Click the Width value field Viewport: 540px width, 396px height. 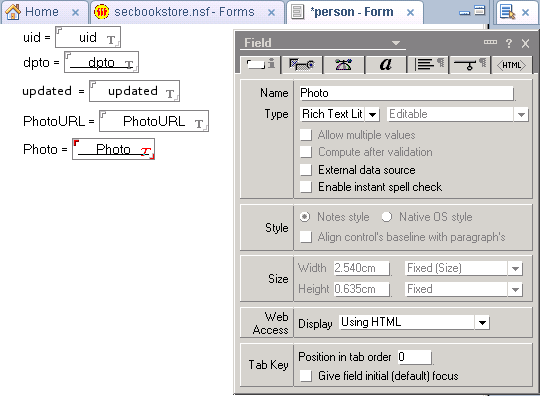coord(362,268)
